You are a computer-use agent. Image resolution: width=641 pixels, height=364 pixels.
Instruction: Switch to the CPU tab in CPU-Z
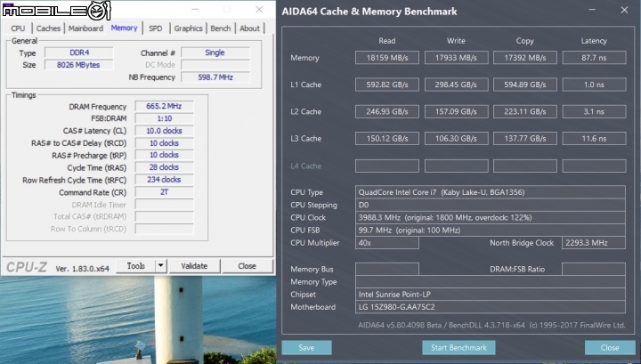tap(18, 28)
